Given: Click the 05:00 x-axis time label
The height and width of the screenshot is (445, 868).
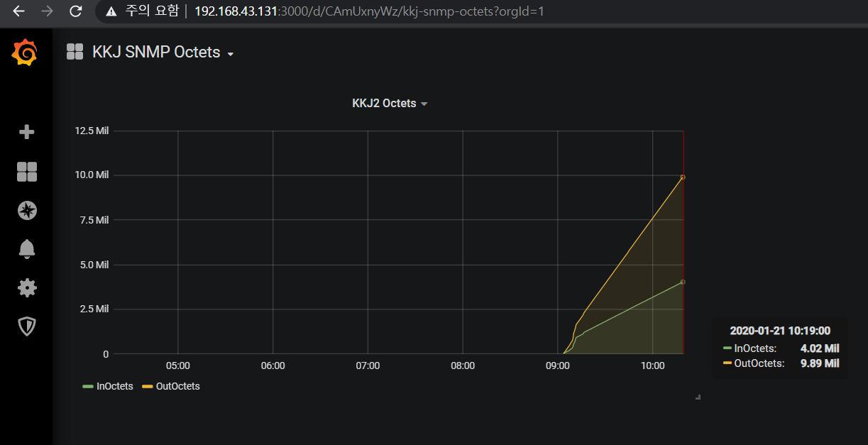Looking at the screenshot, I should tap(177, 366).
